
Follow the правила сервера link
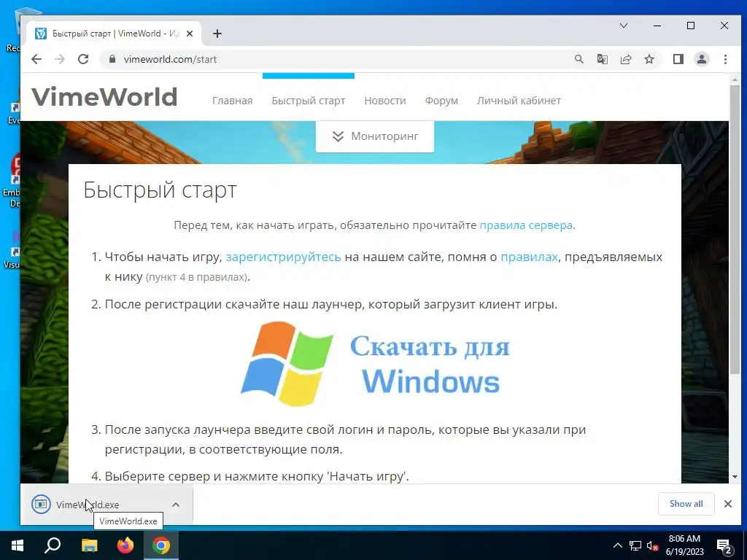(526, 225)
